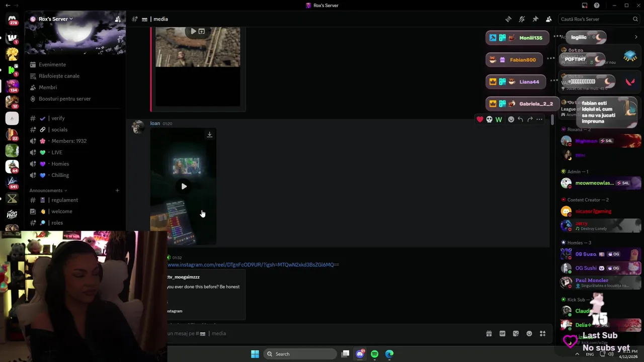Open Discord direct messages home icon
Screen dimensions: 644x362
pyautogui.click(x=12, y=19)
